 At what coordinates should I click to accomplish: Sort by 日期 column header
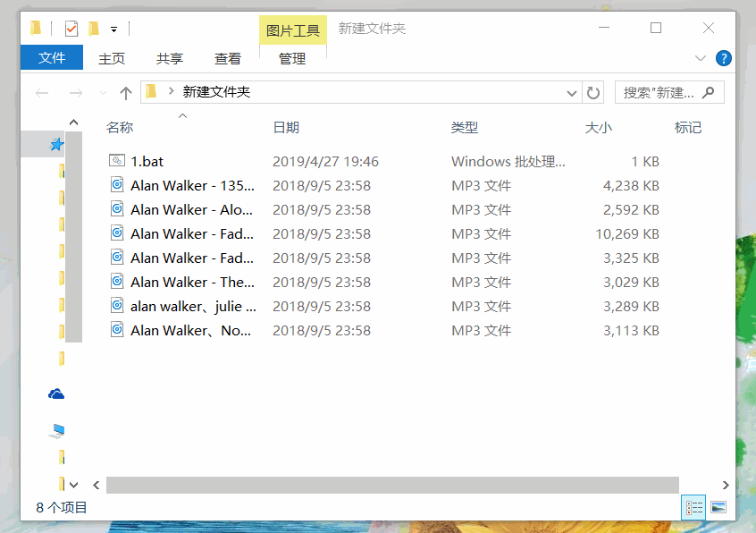click(x=286, y=128)
